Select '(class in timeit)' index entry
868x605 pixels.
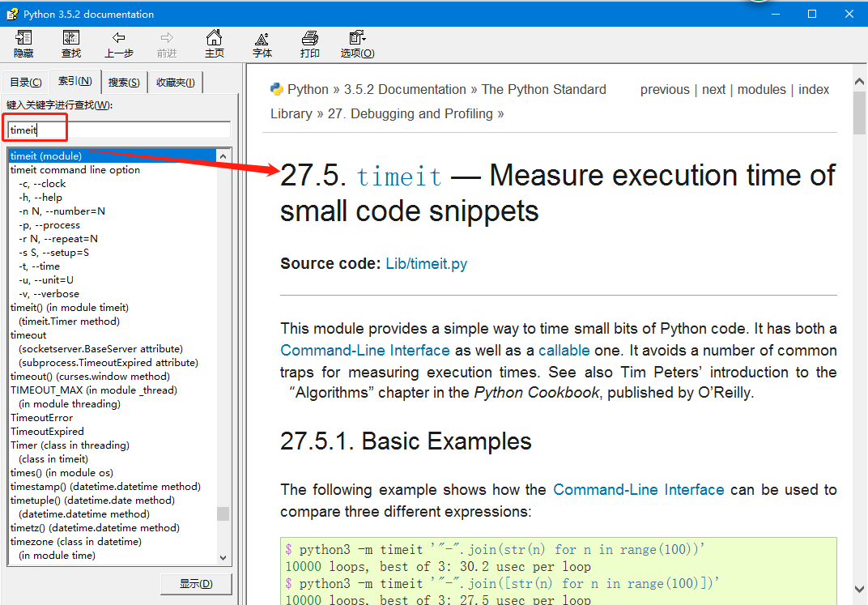click(x=53, y=459)
